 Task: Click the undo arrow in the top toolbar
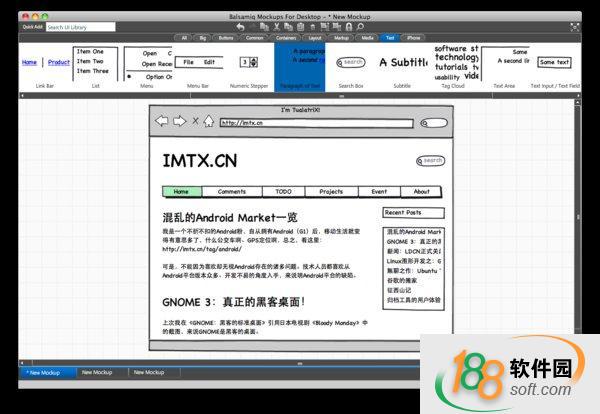(240, 26)
